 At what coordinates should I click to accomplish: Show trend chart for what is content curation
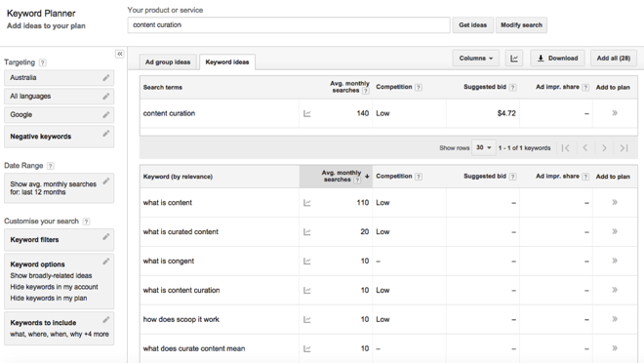point(306,290)
